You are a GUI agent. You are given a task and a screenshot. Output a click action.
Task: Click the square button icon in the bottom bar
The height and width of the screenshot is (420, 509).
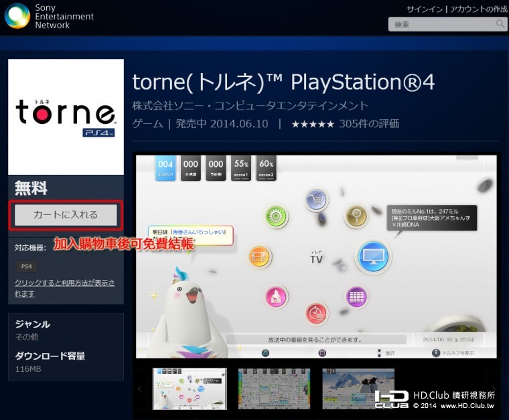pos(322,353)
